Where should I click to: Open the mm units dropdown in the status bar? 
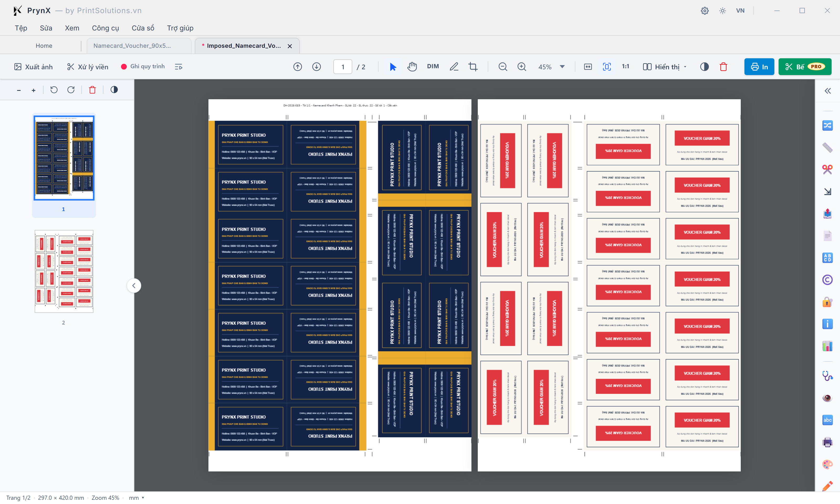(136, 497)
